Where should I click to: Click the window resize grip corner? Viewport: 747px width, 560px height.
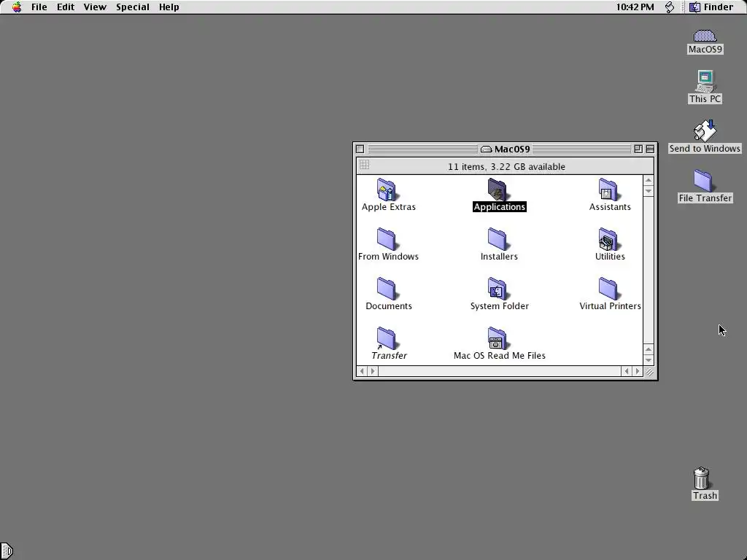point(649,371)
